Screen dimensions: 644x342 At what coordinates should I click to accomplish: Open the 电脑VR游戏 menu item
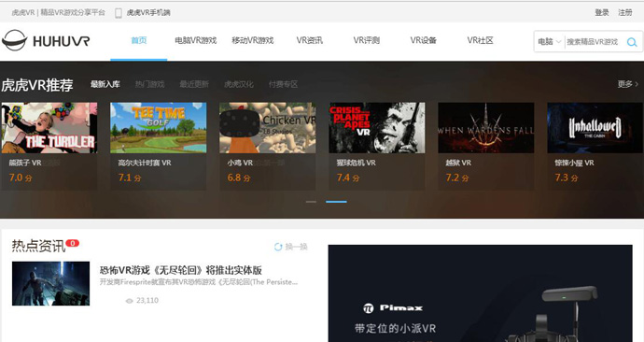point(195,40)
